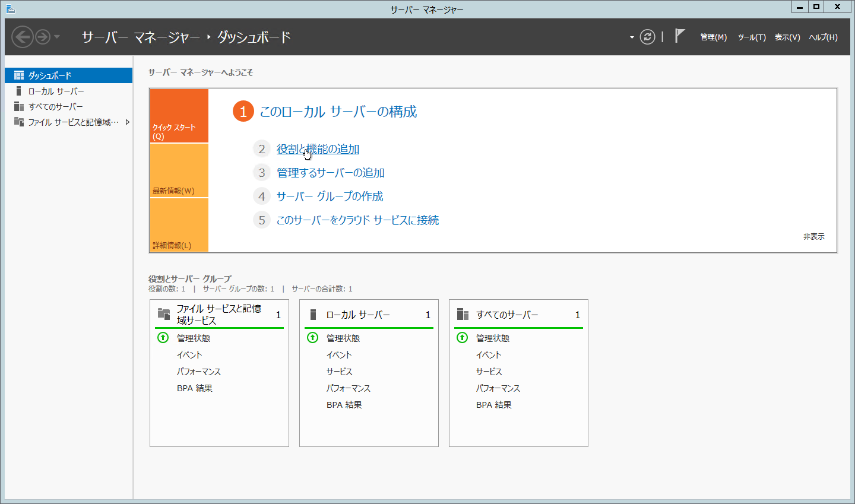Open サービス in ローカル サーバー tile
The image size is (855, 504).
[x=340, y=372]
